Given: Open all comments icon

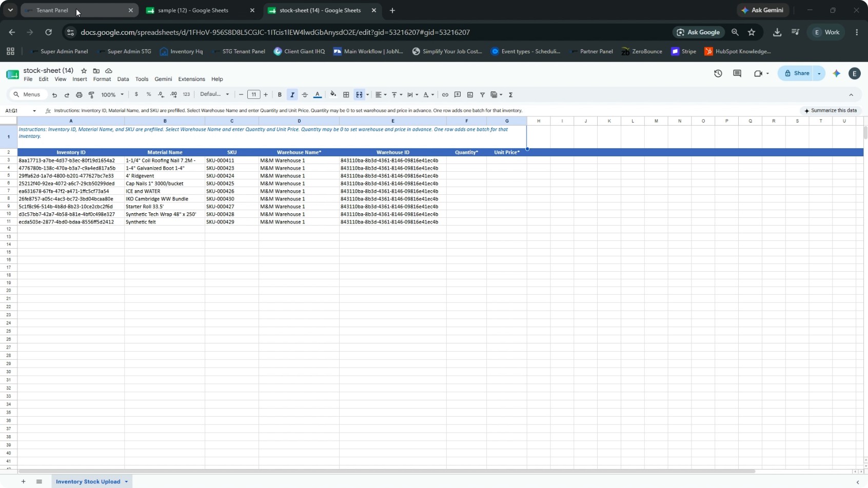Looking at the screenshot, I should [737, 73].
